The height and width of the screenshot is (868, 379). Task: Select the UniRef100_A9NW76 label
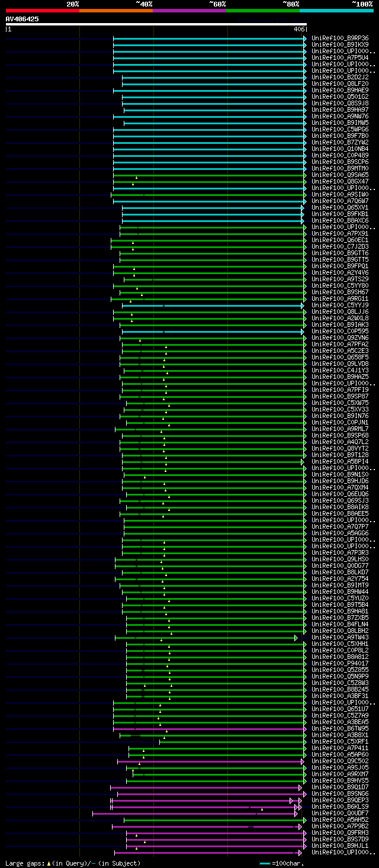[x=340, y=116]
